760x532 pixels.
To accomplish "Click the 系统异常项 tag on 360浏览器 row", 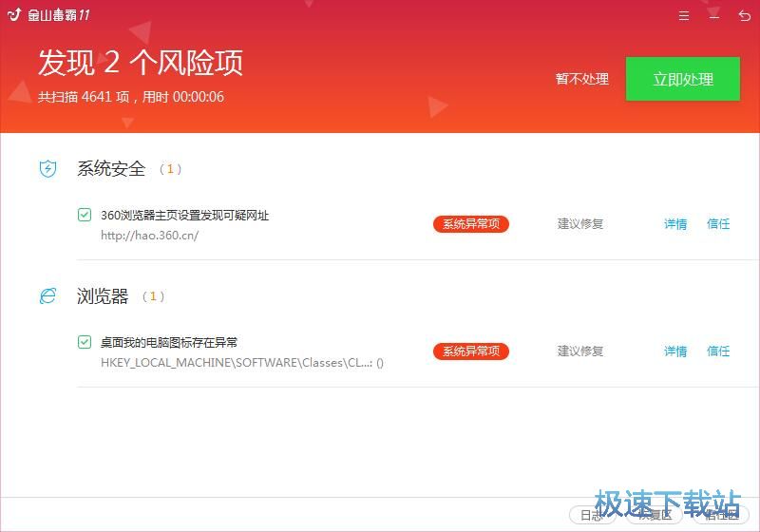I will tap(470, 224).
